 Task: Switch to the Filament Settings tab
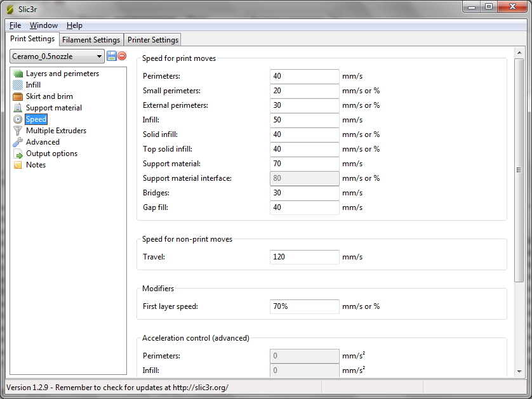[x=91, y=40]
